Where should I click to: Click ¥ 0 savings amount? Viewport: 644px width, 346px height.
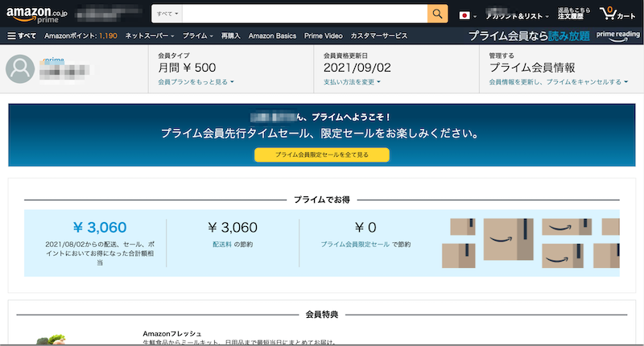point(365,227)
